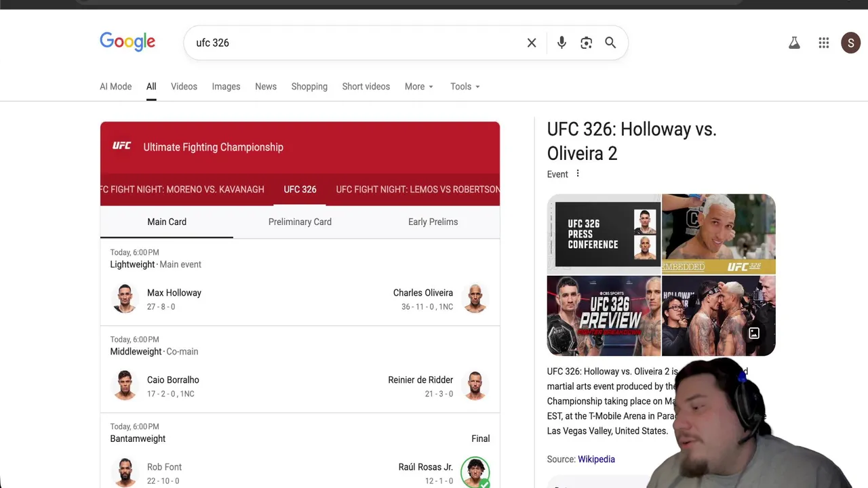The height and width of the screenshot is (488, 868).
Task: Click Max Holloway's fighter photo
Action: (x=125, y=298)
